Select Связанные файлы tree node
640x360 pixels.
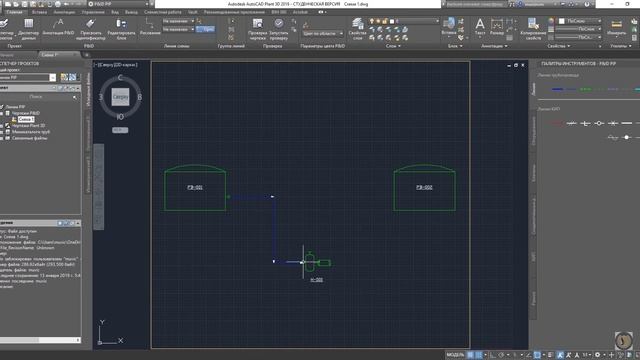(29, 138)
